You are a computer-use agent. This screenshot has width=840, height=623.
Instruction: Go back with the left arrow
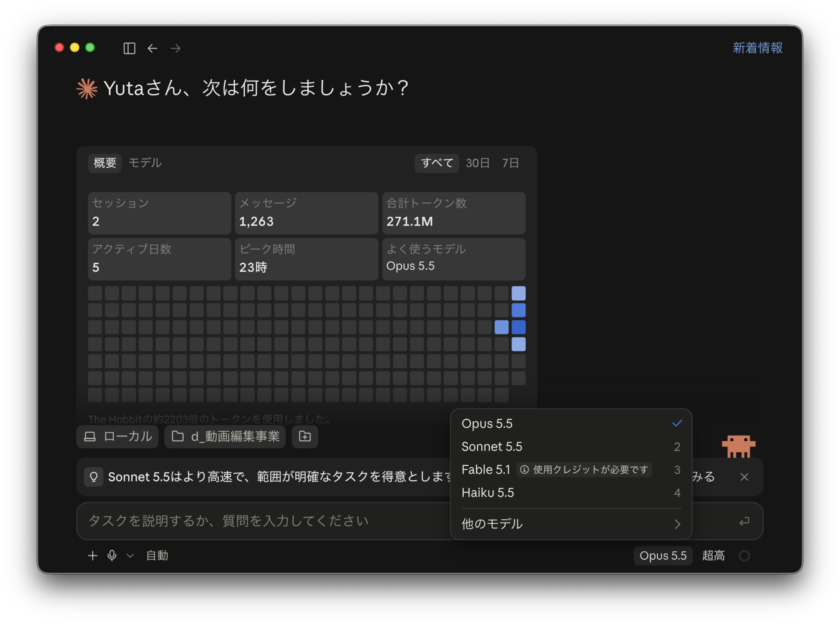(152, 48)
